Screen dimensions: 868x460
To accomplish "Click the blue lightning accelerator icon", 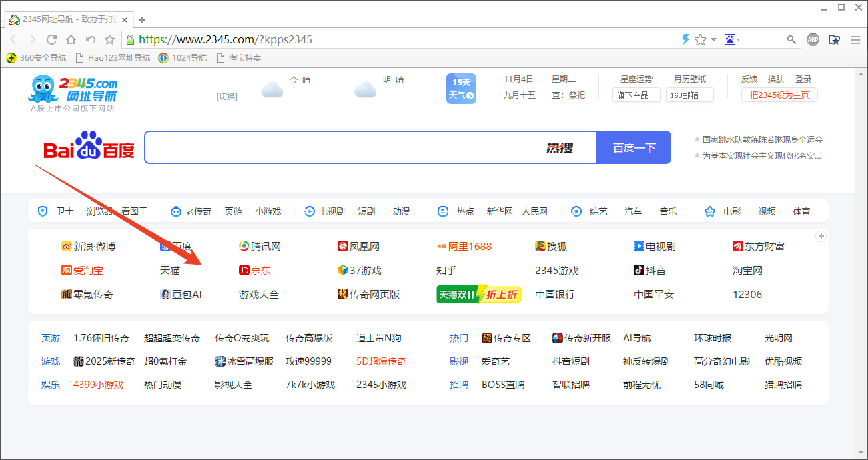I will click(x=685, y=39).
